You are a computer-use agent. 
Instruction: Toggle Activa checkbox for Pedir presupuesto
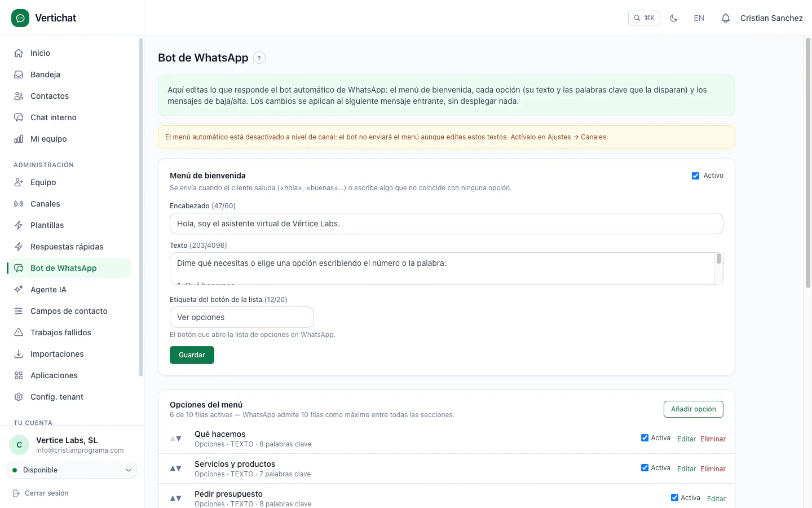674,498
